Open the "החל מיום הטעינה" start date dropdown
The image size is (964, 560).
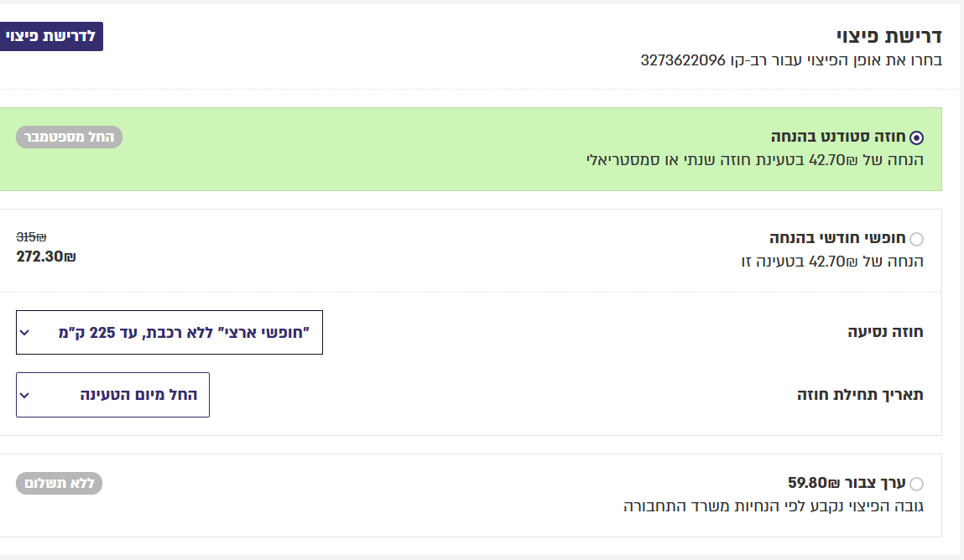pos(112,395)
